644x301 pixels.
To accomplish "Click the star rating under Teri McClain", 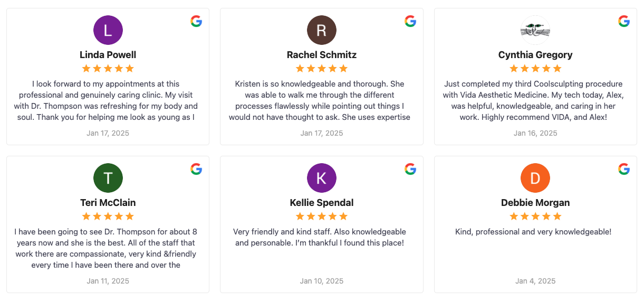I will [108, 216].
